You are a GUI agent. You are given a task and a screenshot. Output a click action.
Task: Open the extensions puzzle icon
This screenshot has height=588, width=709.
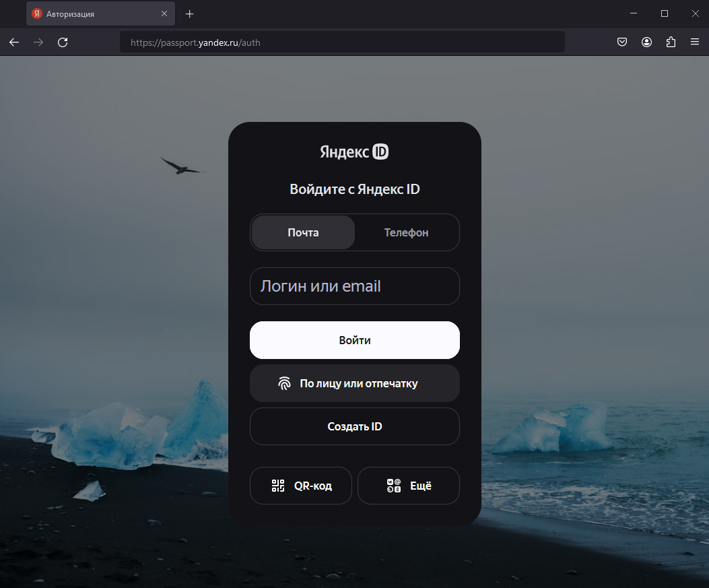coord(671,42)
